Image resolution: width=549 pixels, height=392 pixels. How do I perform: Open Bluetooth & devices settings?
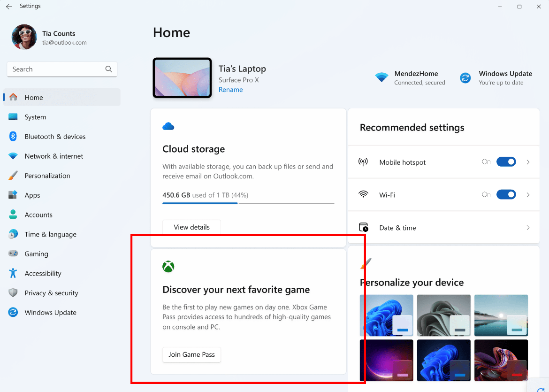pos(62,137)
